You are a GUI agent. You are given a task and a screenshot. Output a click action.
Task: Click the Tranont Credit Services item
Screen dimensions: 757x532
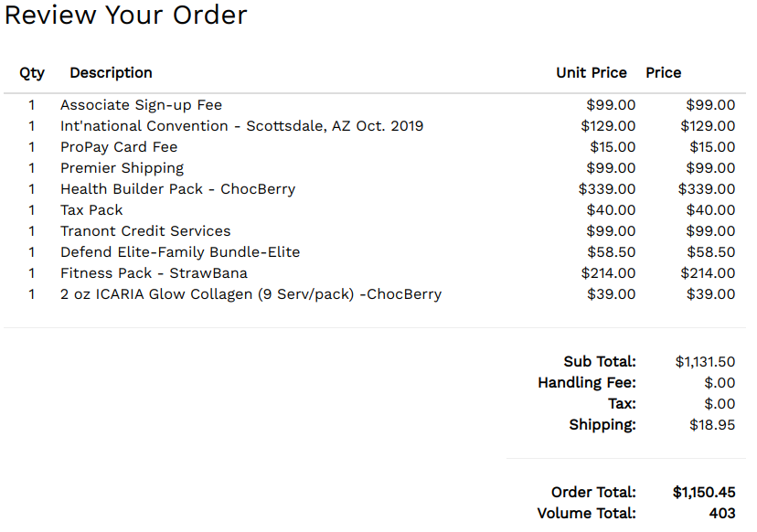145,230
